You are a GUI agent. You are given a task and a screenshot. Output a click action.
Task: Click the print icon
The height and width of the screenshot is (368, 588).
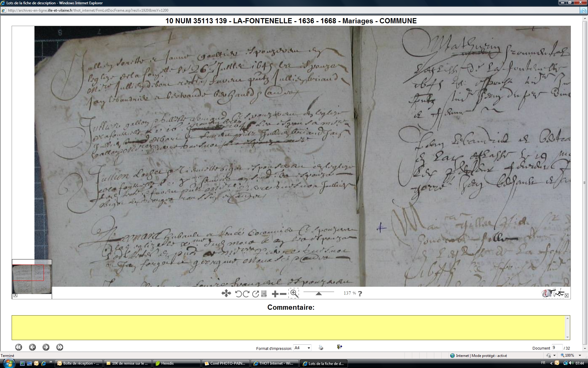321,347
